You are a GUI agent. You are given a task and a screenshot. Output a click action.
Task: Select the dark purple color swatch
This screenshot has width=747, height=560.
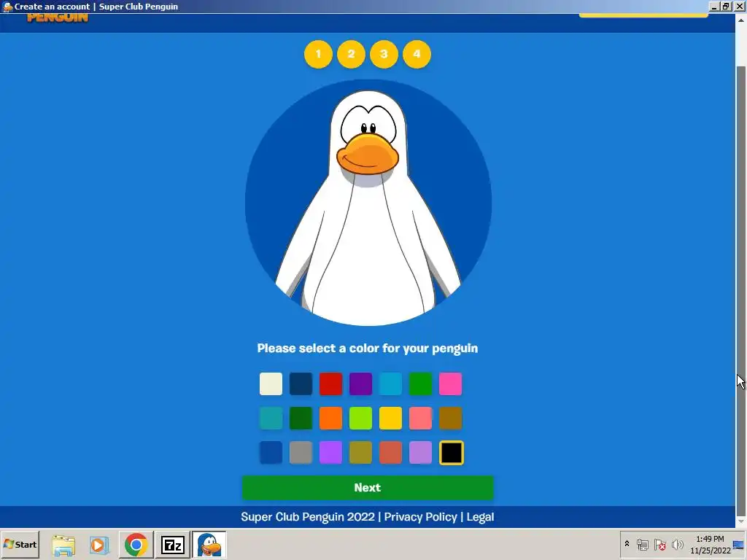click(x=360, y=384)
